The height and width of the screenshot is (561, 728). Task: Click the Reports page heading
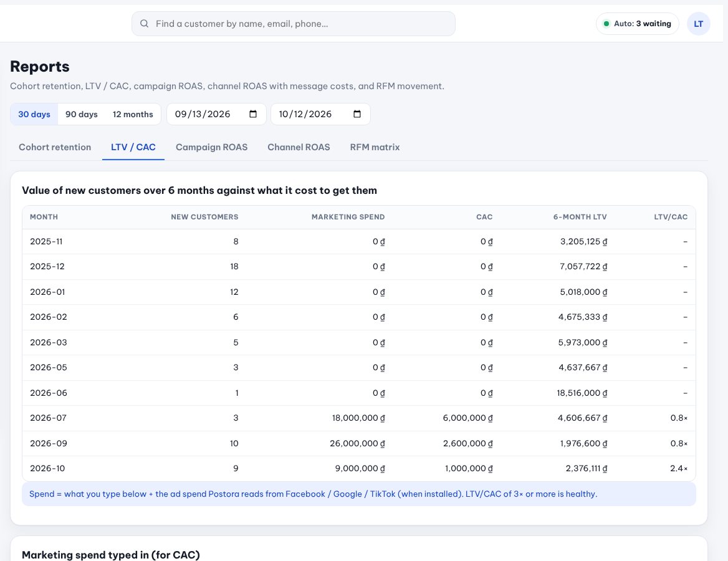[x=40, y=67]
